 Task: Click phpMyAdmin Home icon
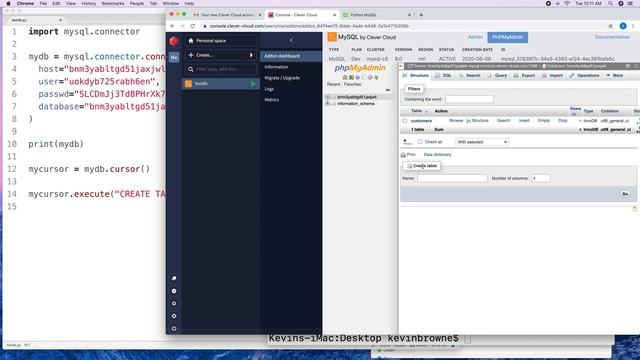[345, 78]
